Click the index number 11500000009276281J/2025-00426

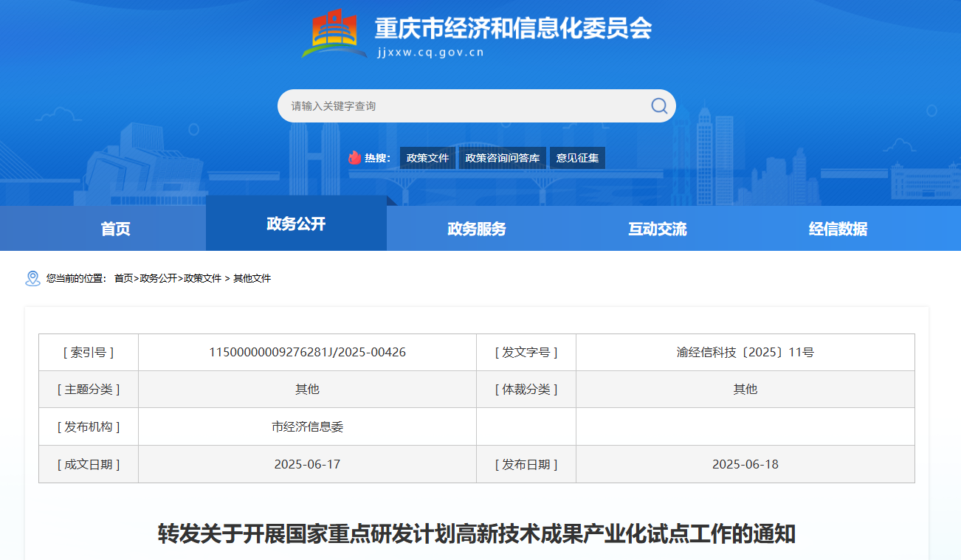point(307,352)
